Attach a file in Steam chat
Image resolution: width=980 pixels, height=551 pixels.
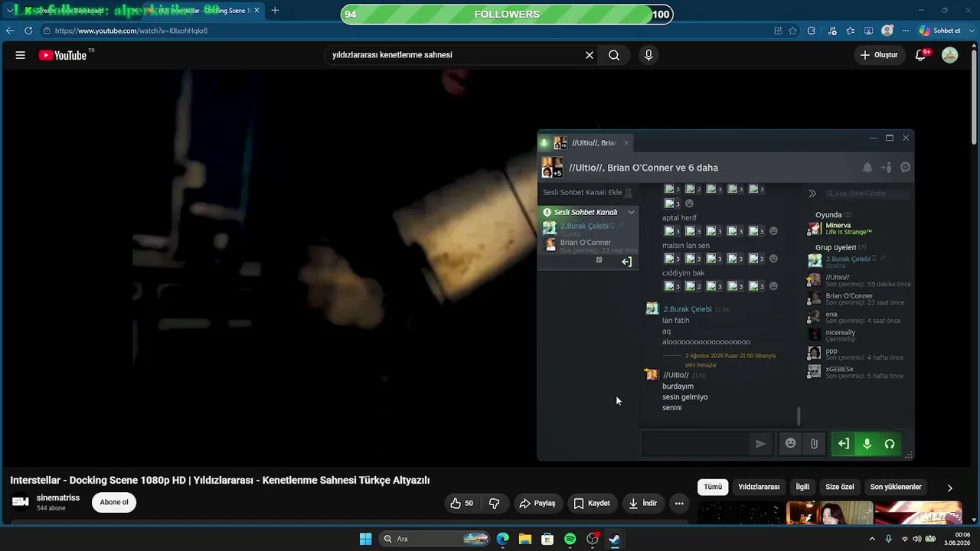[814, 444]
